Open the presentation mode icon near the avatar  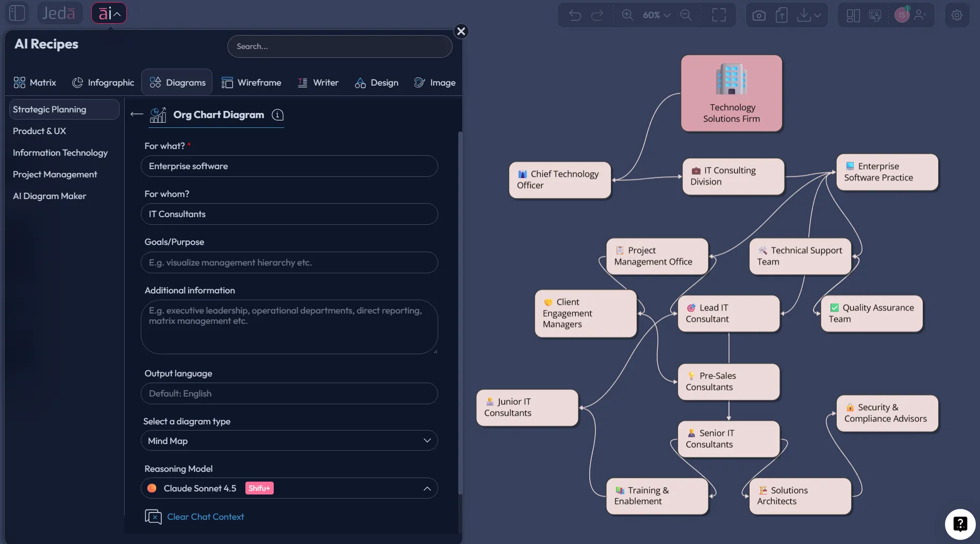pos(875,15)
